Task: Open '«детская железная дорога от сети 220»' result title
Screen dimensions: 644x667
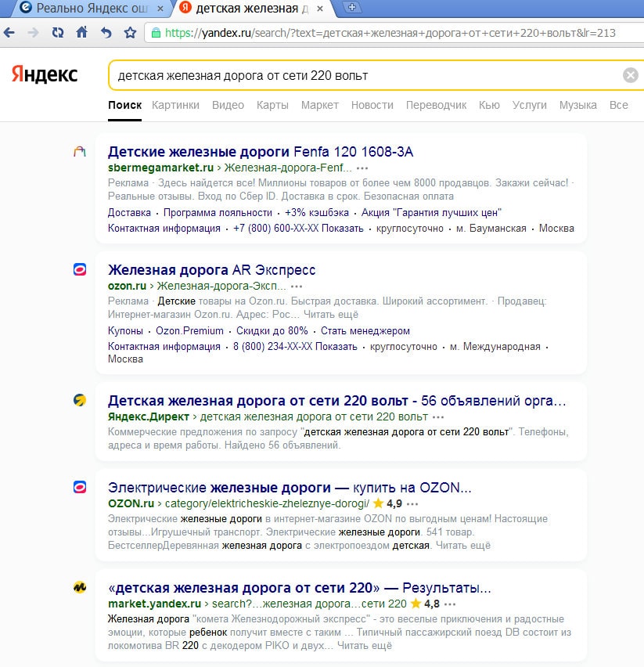Action: point(299,588)
